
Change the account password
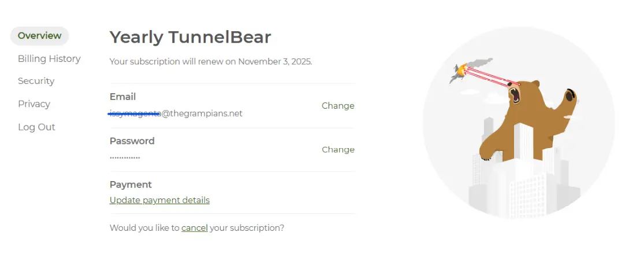tap(338, 150)
